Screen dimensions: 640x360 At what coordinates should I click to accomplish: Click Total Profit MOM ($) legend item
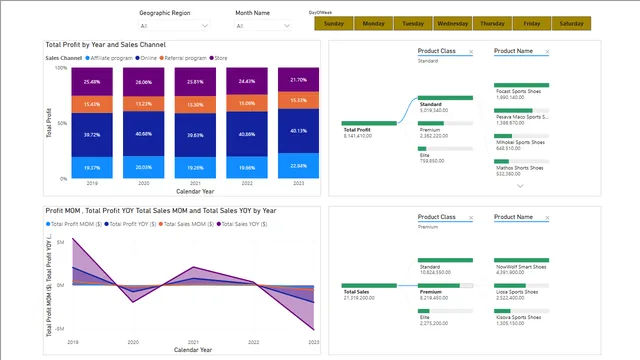[x=74, y=224]
